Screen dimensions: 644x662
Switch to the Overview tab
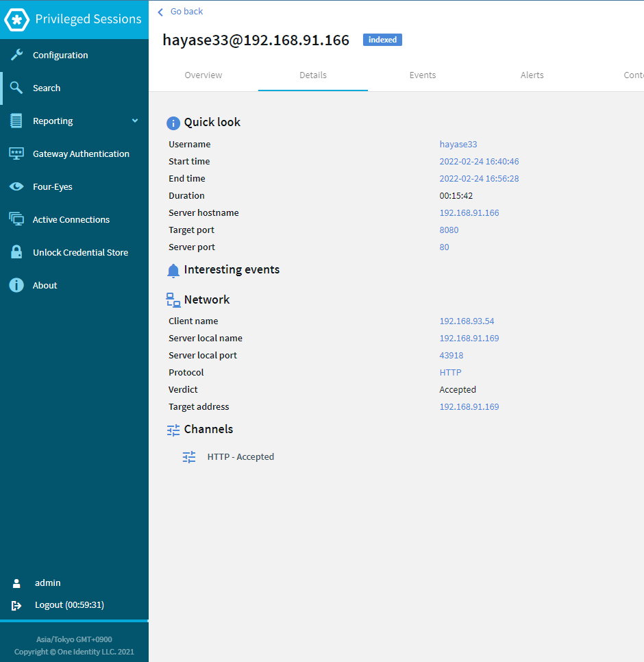point(203,75)
